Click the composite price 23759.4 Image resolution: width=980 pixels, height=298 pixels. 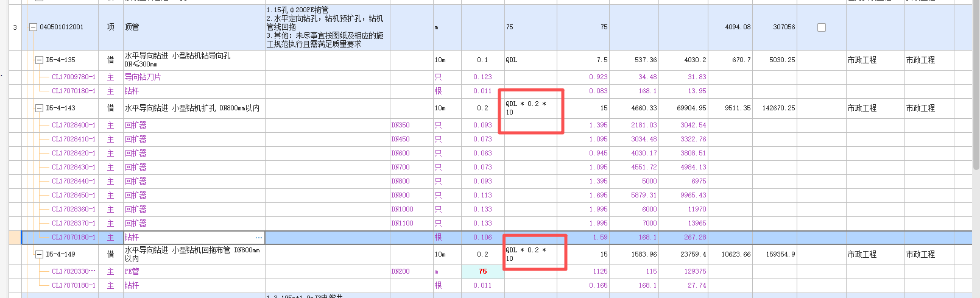click(693, 255)
